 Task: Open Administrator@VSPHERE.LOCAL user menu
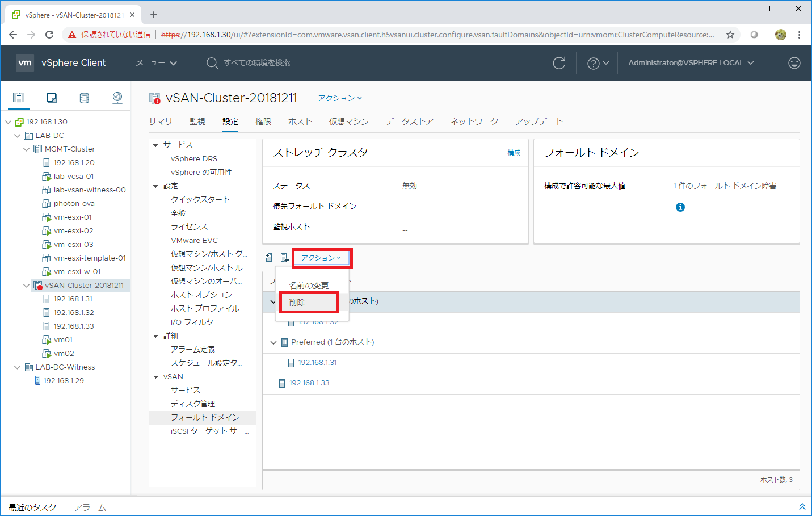click(x=691, y=63)
